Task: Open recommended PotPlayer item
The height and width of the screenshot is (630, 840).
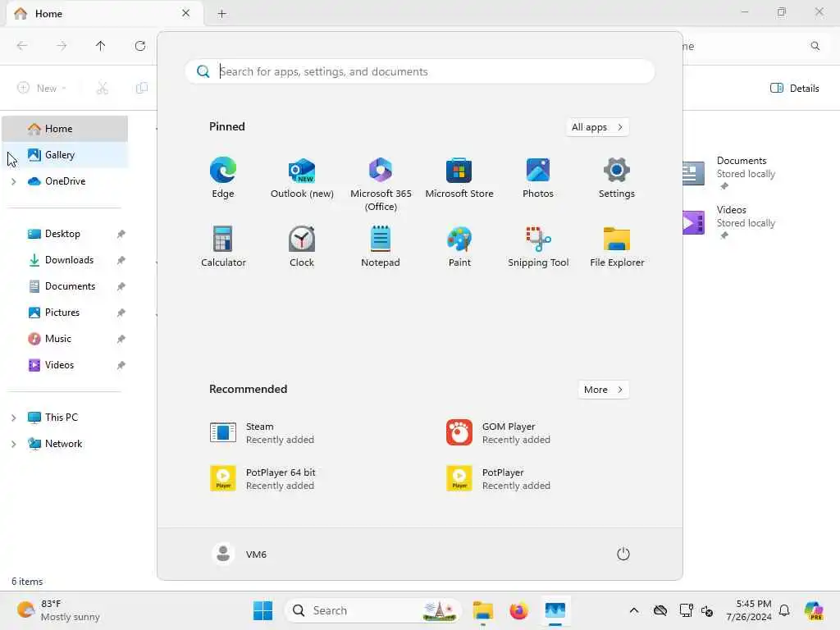Action: click(498, 479)
